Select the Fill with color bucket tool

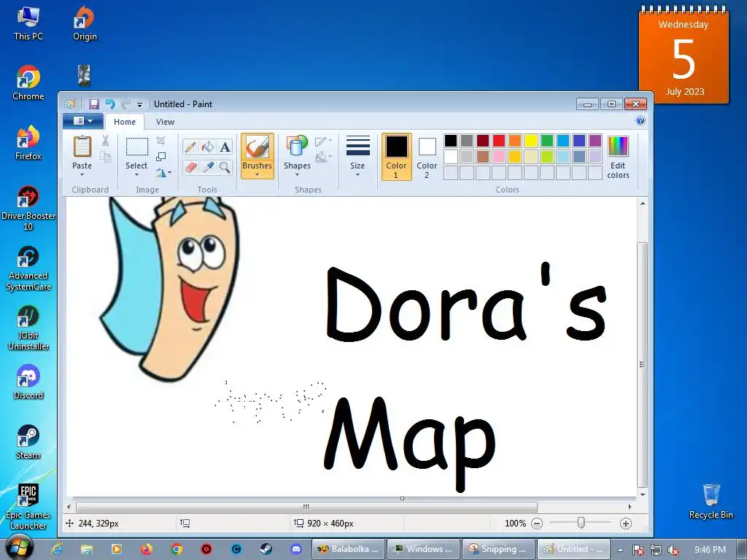[x=208, y=147]
